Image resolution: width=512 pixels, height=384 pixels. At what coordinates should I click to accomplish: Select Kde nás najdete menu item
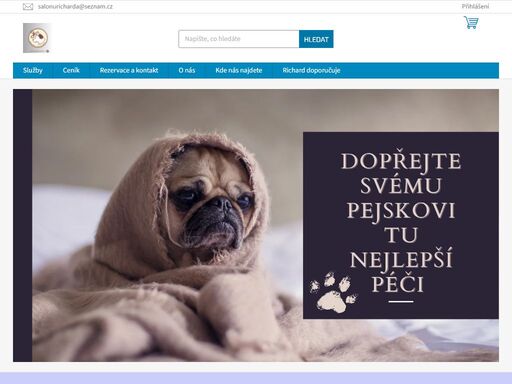(x=239, y=70)
